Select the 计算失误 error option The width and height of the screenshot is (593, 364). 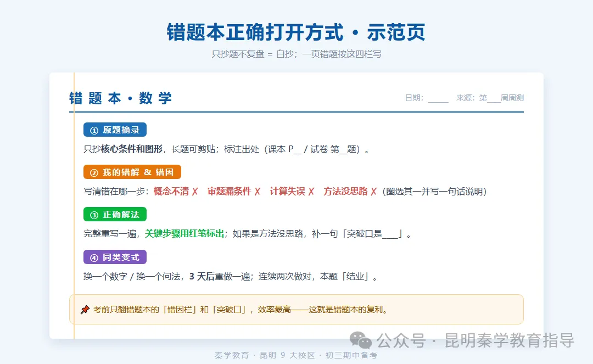tap(292, 191)
